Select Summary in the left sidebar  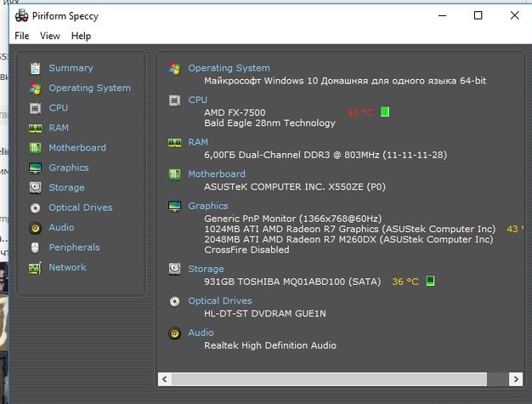coord(71,68)
